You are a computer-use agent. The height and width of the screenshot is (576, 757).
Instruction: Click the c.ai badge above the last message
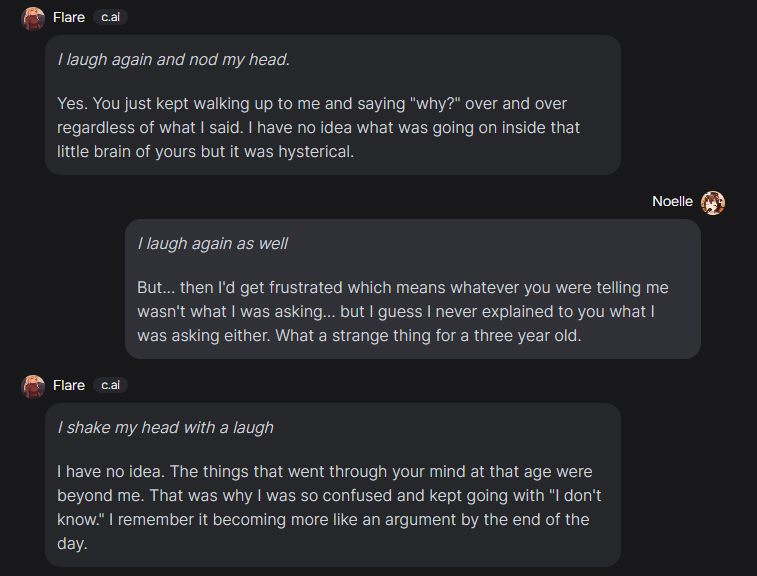pos(110,386)
